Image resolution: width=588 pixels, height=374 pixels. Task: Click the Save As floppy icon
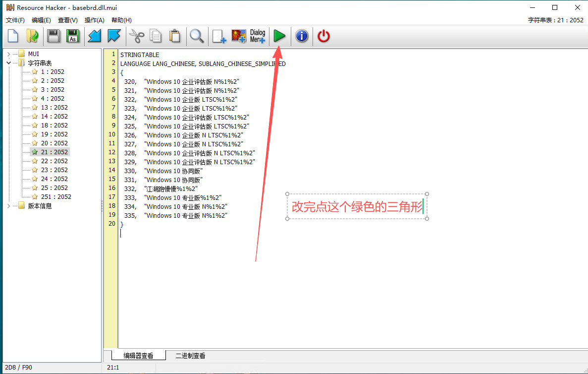pos(73,36)
